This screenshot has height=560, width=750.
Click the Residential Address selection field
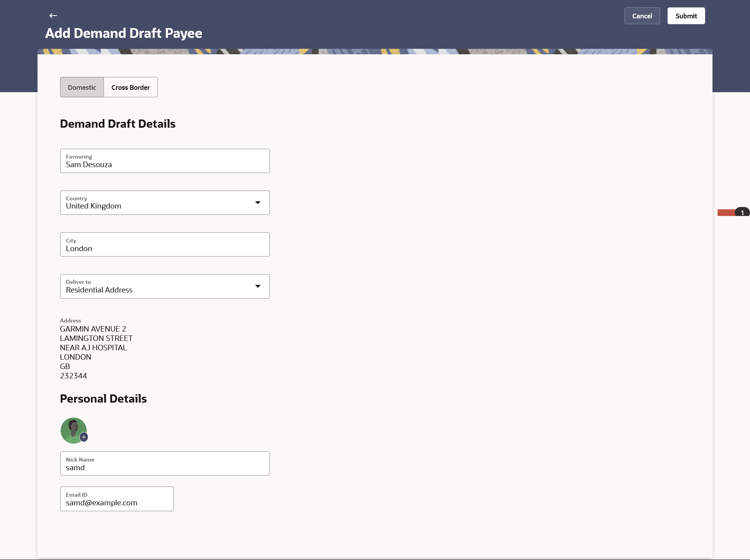point(156,286)
